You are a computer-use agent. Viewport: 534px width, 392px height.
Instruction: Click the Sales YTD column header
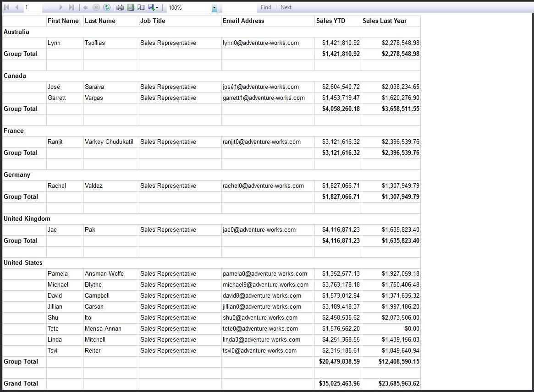tap(331, 21)
